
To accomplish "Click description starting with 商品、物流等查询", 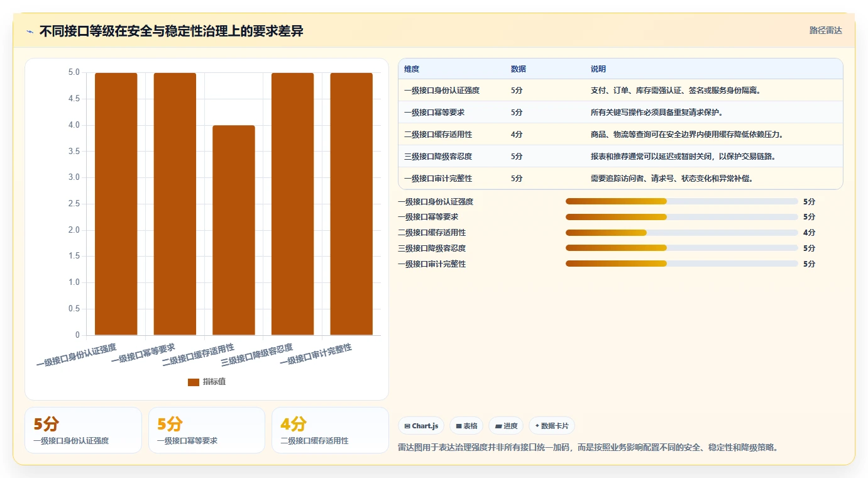I will (686, 134).
